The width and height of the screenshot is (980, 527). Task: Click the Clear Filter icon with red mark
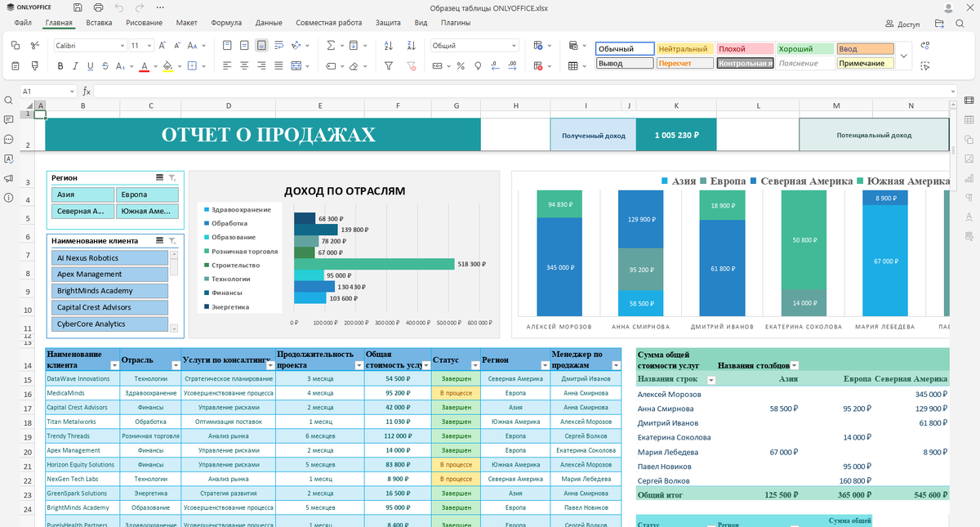411,65
